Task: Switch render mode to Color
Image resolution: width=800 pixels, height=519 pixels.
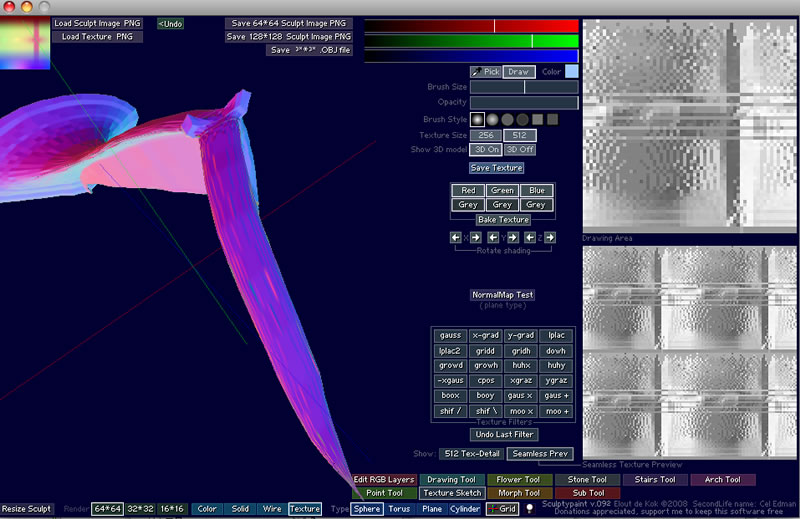Action: pos(207,509)
